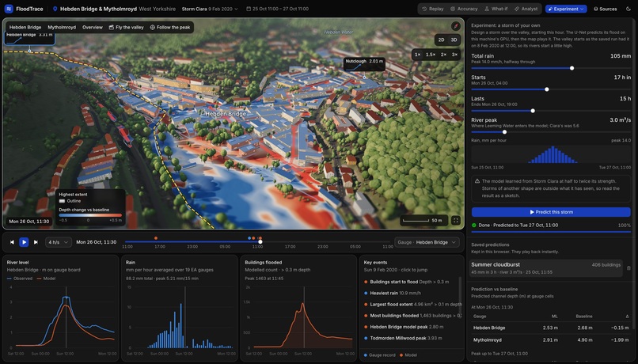The width and height of the screenshot is (638, 364).
Task: Switch to Analyst mode
Action: [x=526, y=9]
